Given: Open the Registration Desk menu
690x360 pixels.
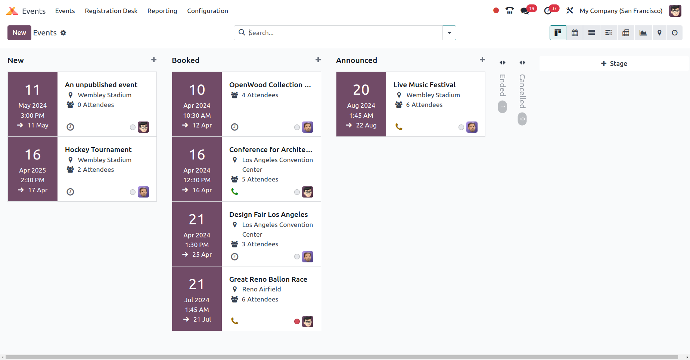Looking at the screenshot, I should [x=111, y=11].
